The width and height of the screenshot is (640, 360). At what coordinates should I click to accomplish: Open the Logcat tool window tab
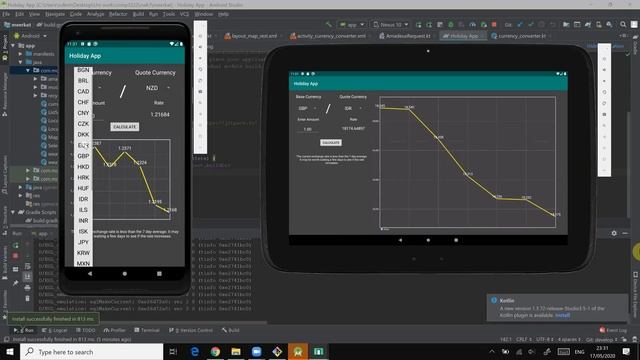tap(54, 330)
